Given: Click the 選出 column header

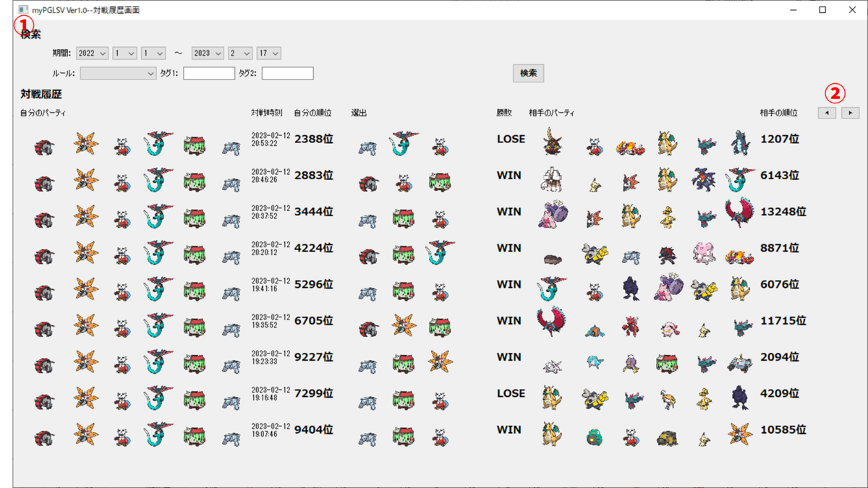Looking at the screenshot, I should [359, 113].
